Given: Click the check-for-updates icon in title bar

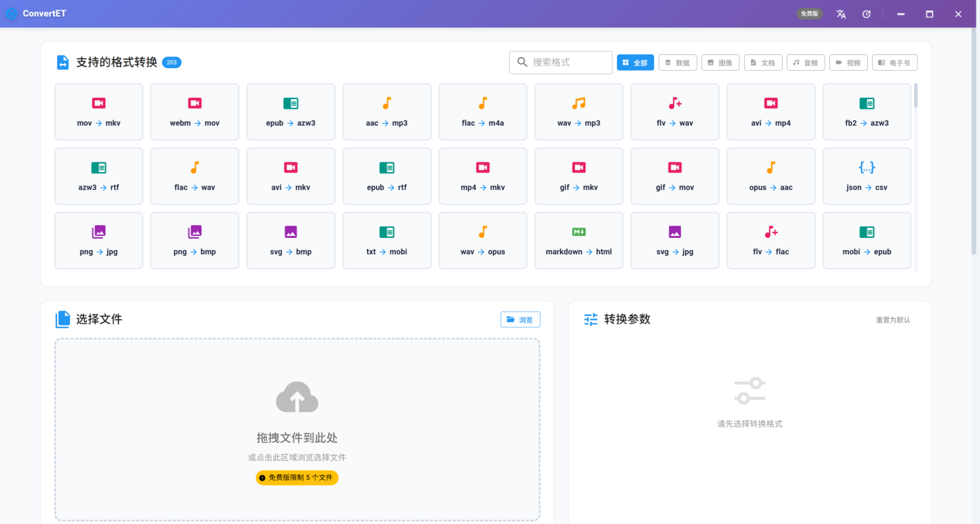Looking at the screenshot, I should pyautogui.click(x=866, y=14).
